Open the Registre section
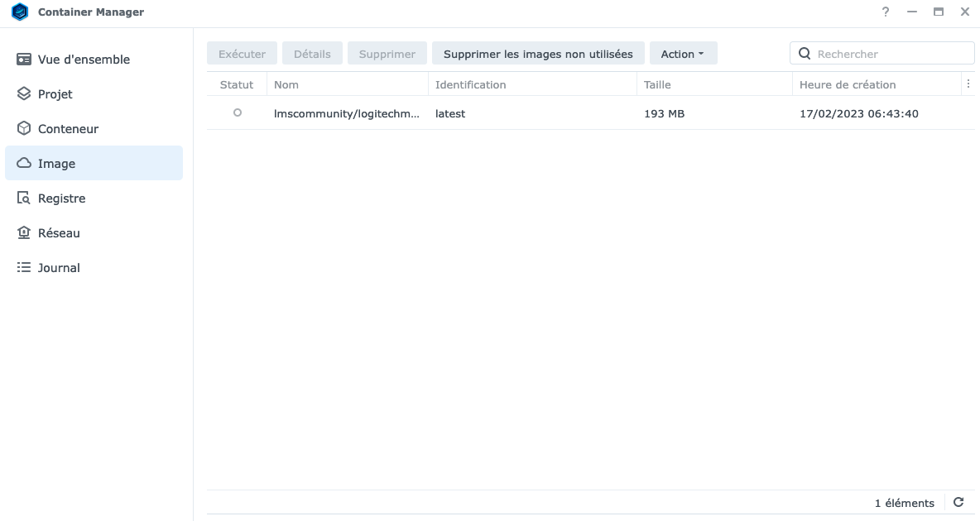The height and width of the screenshot is (521, 980). (61, 198)
